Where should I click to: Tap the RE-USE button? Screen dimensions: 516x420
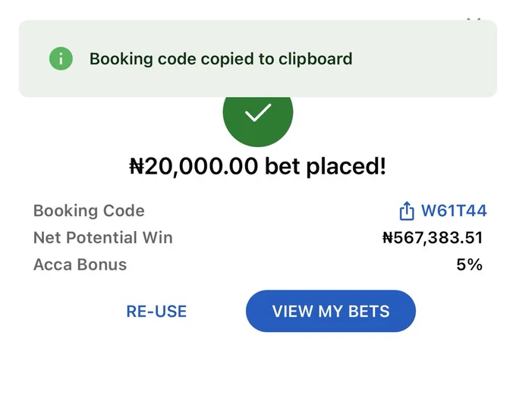(x=156, y=311)
